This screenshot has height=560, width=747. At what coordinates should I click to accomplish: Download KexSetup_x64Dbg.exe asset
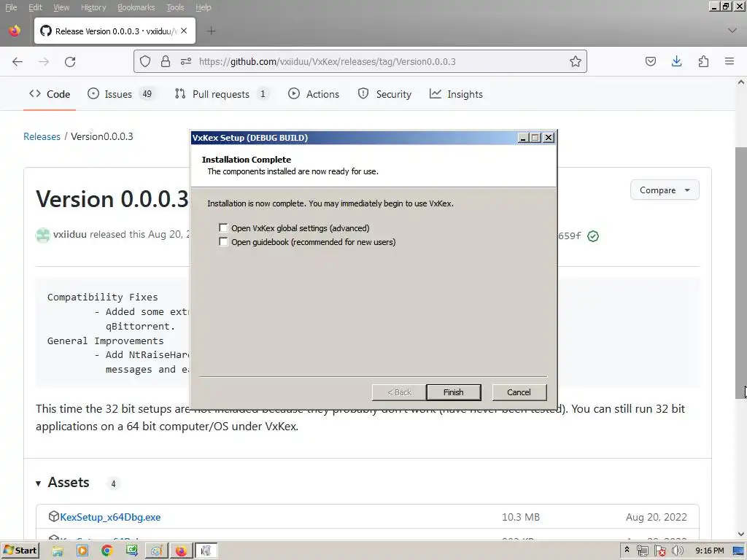(x=110, y=517)
